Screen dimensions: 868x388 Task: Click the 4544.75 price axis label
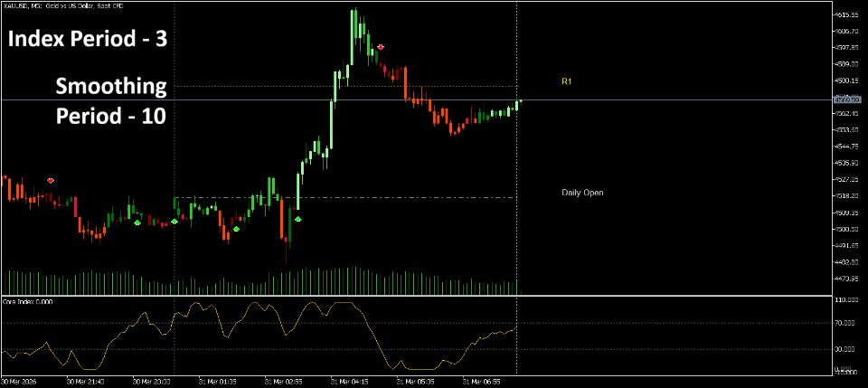[847, 147]
